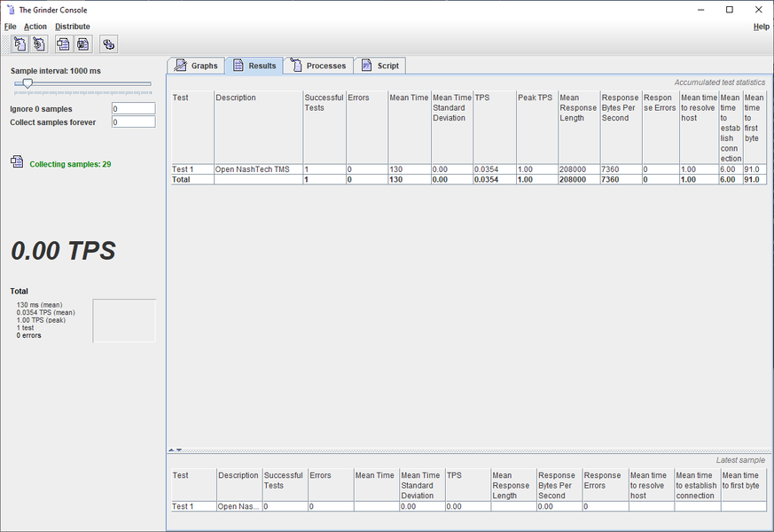Stop collecting statistics toolbar icon
Viewport: 774px width, 532px height.
click(x=83, y=44)
